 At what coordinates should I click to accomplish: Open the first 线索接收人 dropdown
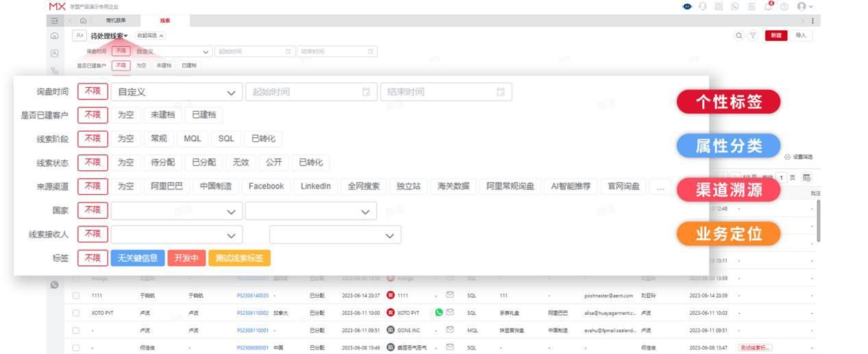tap(177, 235)
